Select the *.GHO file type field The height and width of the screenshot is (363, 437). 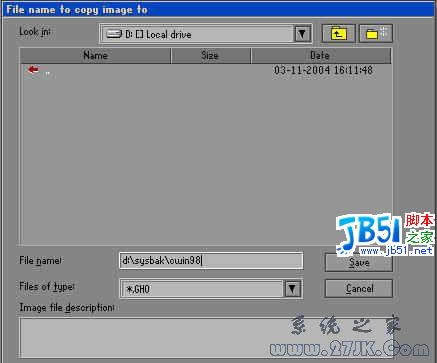202,289
